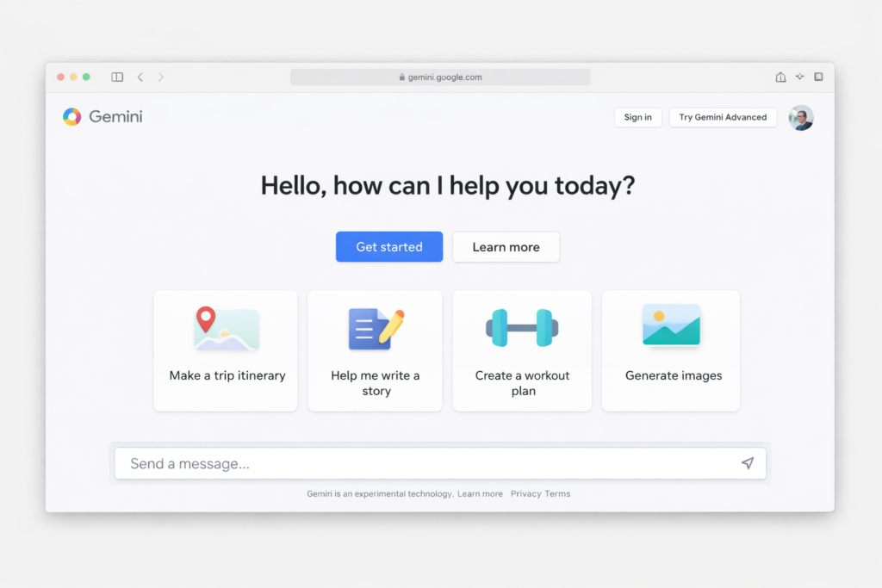The image size is (882, 588).
Task: Click the Generate images picture icon
Action: [x=671, y=325]
